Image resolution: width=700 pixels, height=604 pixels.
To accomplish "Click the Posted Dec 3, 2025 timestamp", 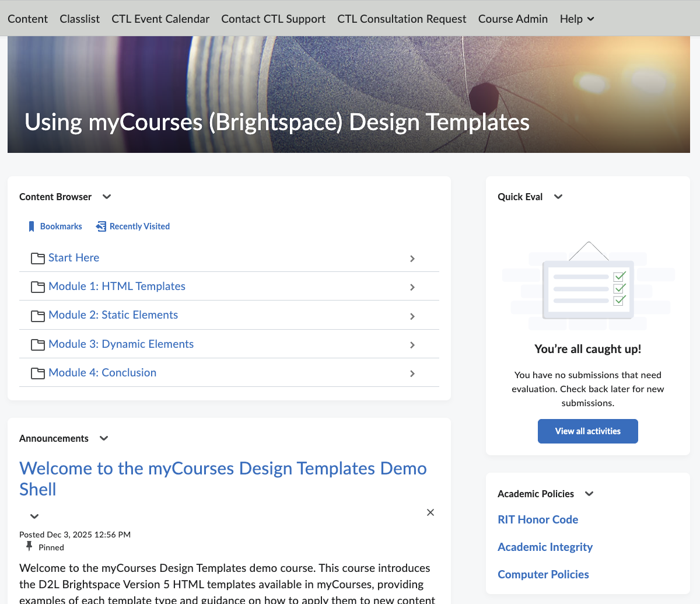I will click(75, 535).
